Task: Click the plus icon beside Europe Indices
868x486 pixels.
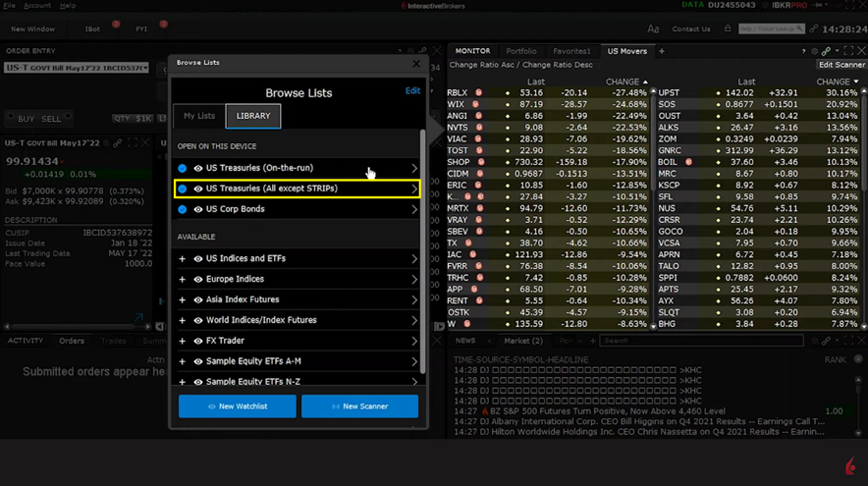Action: pos(183,279)
